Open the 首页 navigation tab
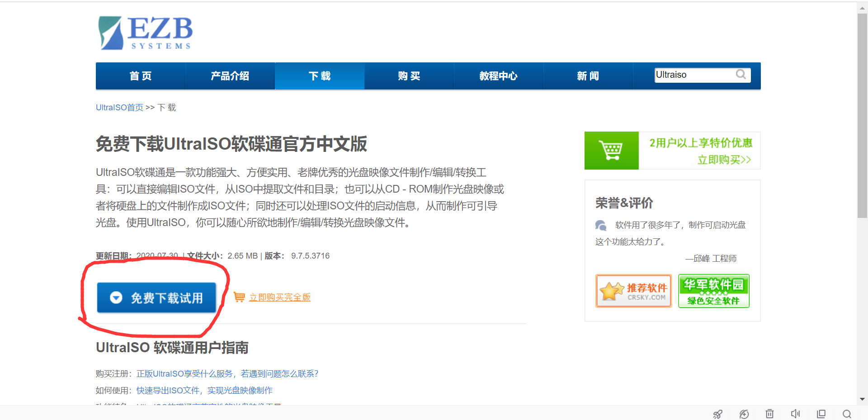Image resolution: width=868 pixels, height=420 pixels. 141,76
